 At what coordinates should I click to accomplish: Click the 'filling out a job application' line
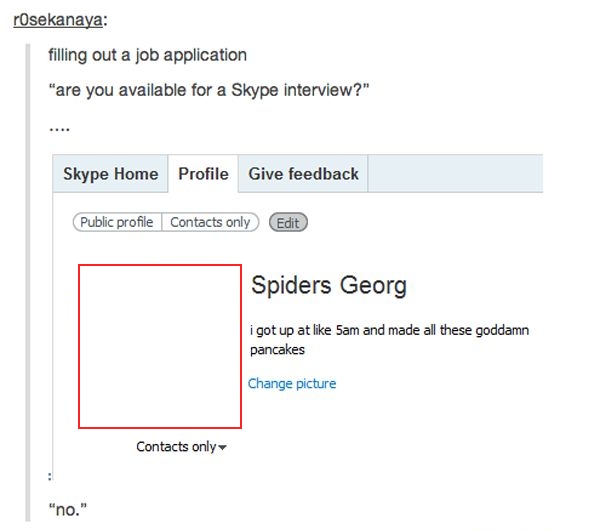pos(147,55)
